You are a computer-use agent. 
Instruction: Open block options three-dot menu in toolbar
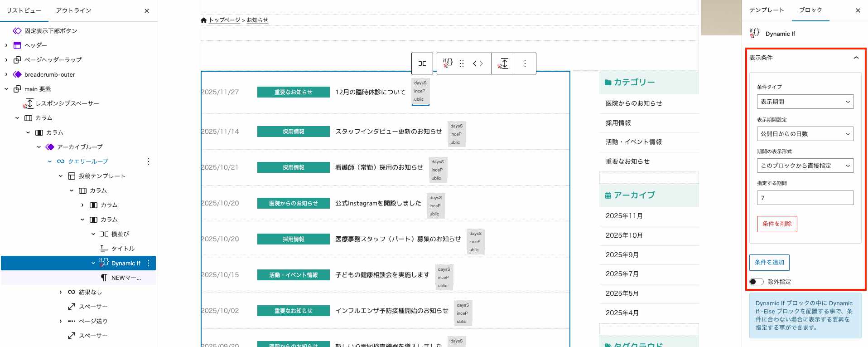click(525, 64)
